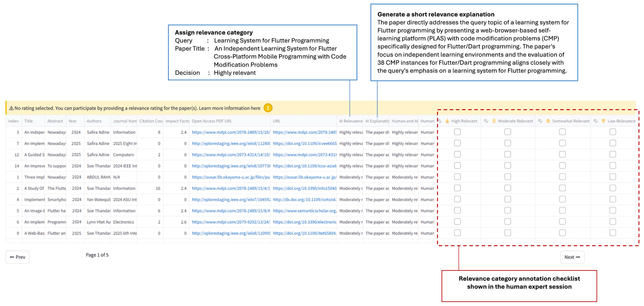644x306 pixels.
Task: Open the ousar.lib.okayama-u.ac.jp PDF link
Action: click(x=231, y=177)
